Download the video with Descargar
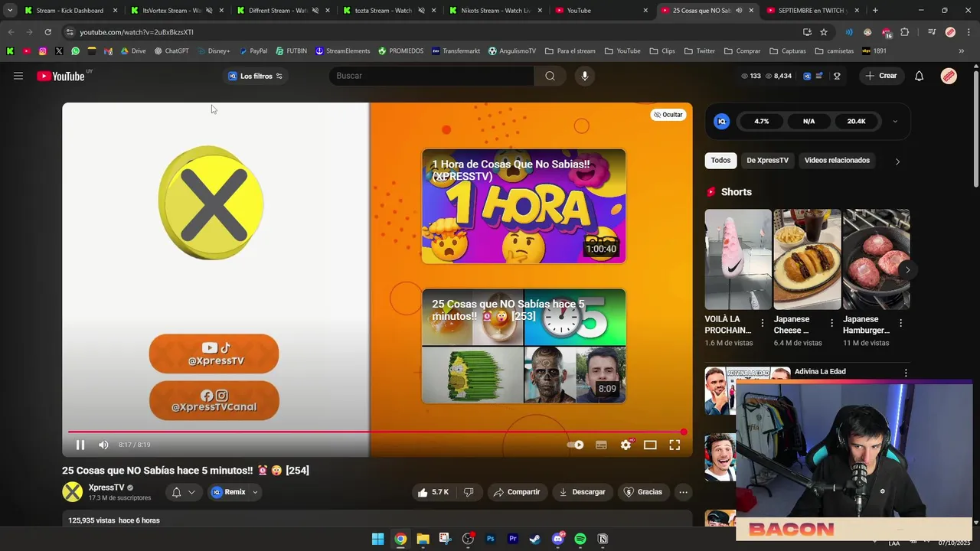Viewport: 980px width, 551px height. tap(582, 492)
